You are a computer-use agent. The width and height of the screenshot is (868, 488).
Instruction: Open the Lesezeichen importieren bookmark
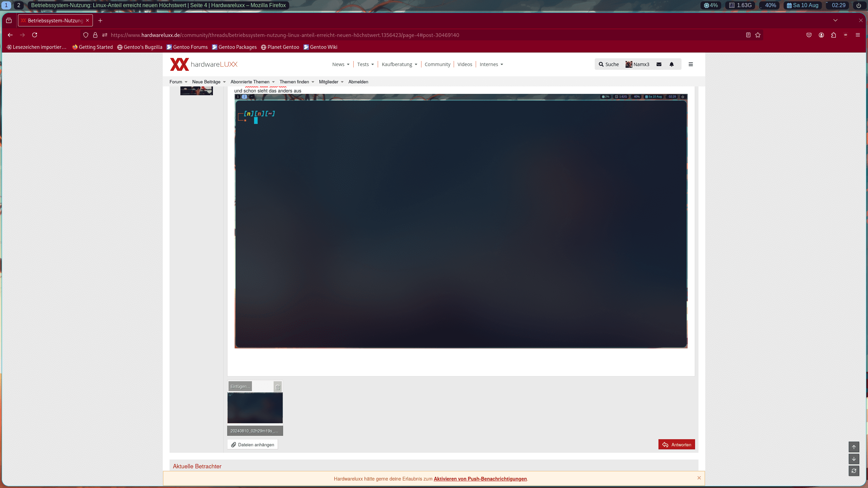(x=36, y=47)
